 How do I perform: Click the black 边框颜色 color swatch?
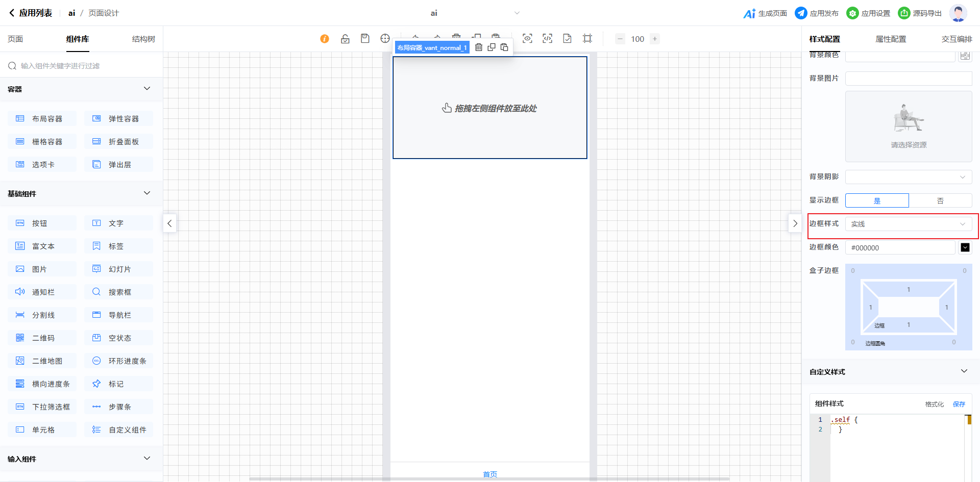coord(965,247)
